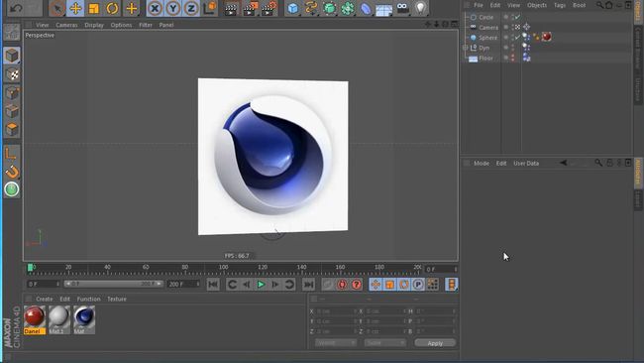The width and height of the screenshot is (644, 363).
Task: Add a Cube primitive object
Action: (x=292, y=8)
